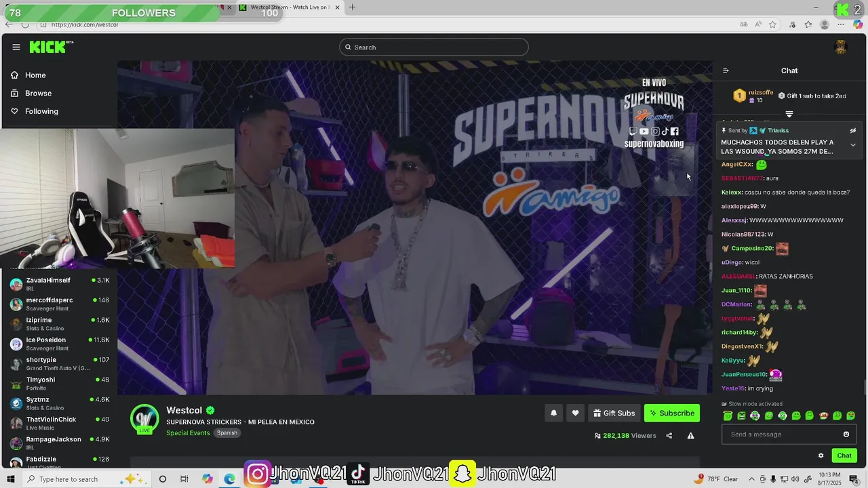Open the browser favorites list icon
868x488 pixels.
coord(808,24)
